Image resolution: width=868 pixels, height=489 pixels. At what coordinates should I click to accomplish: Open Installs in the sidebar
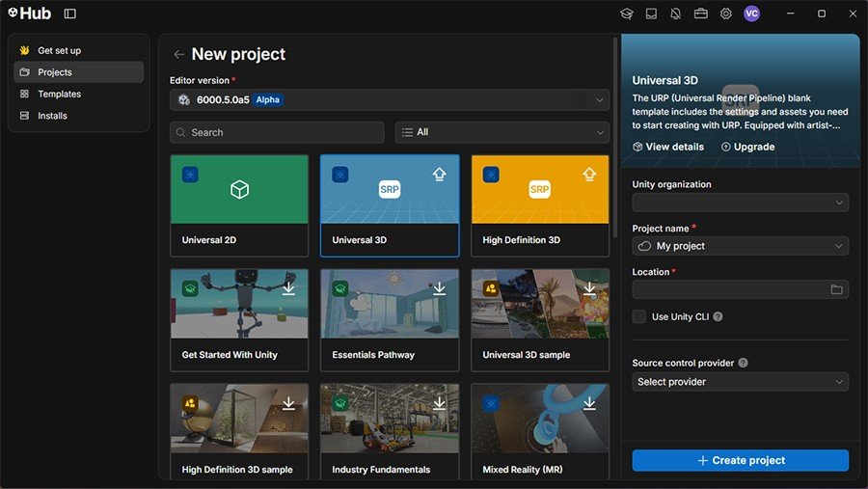[79, 116]
